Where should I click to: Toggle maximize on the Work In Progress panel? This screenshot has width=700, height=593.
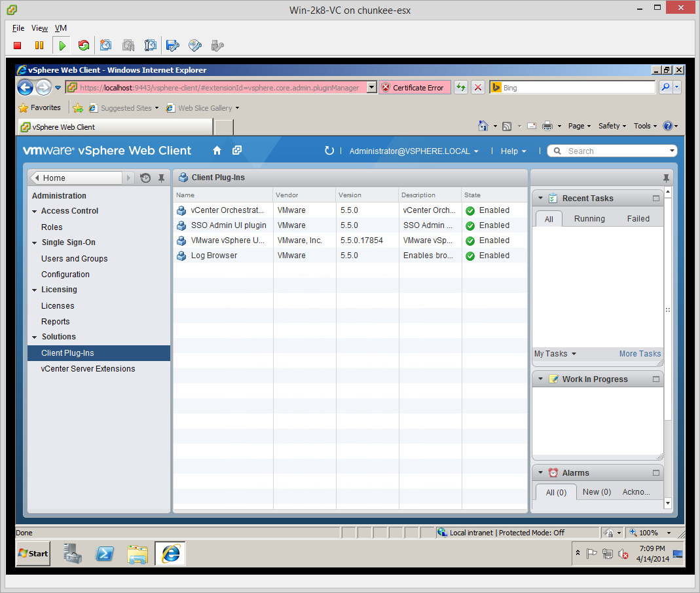(656, 379)
